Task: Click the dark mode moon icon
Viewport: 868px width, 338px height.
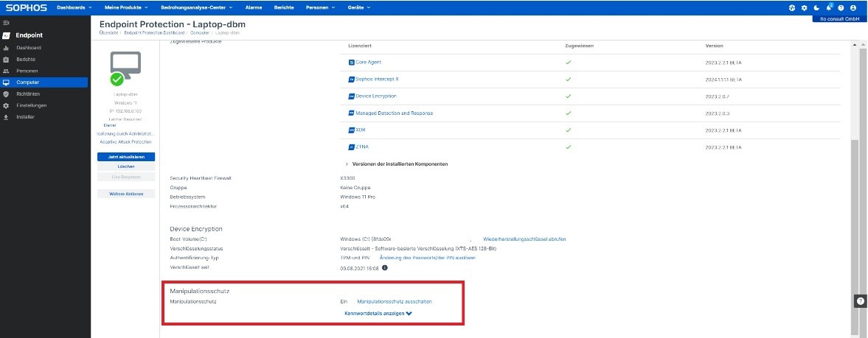Action: [x=816, y=7]
